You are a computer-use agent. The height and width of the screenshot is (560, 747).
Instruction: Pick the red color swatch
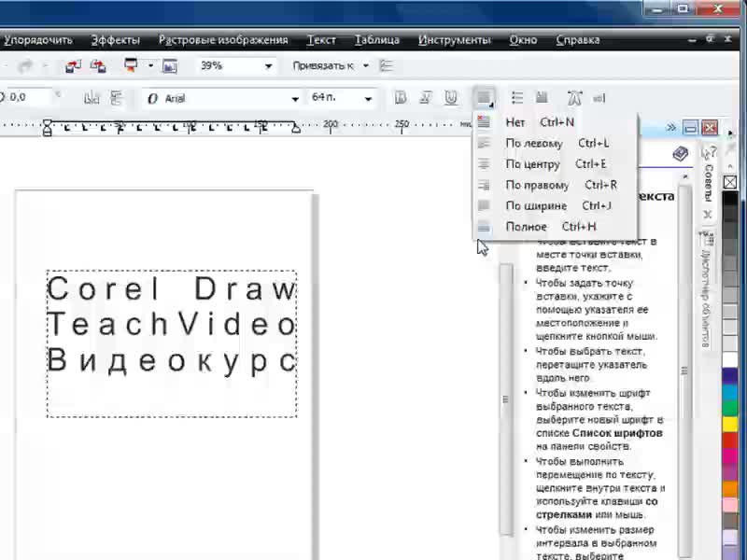[x=730, y=440]
